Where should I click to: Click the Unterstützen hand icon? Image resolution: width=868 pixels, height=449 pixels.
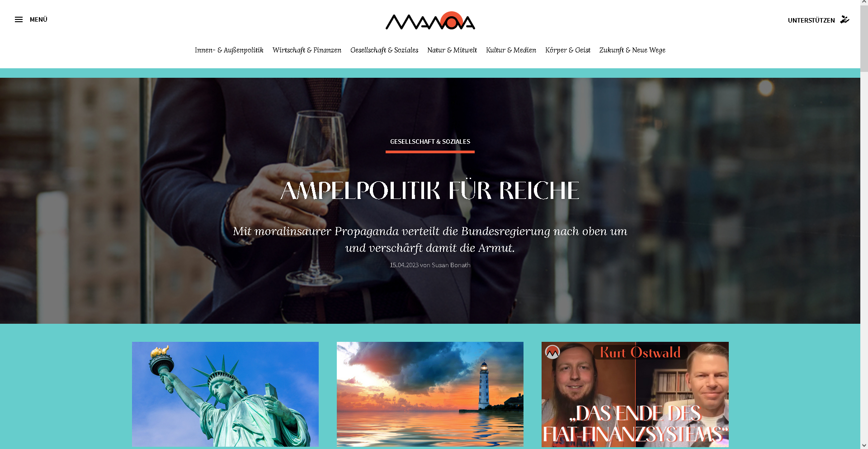pos(844,20)
